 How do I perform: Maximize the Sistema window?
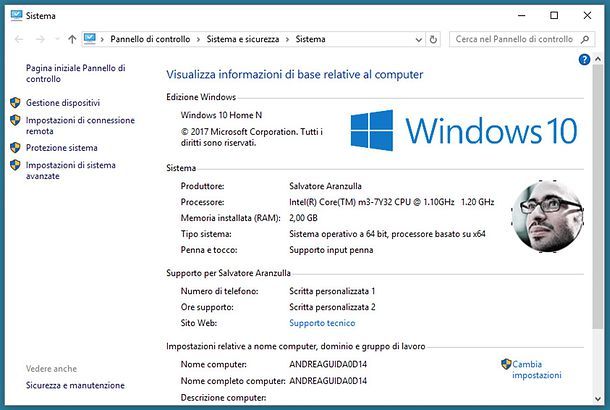554,15
